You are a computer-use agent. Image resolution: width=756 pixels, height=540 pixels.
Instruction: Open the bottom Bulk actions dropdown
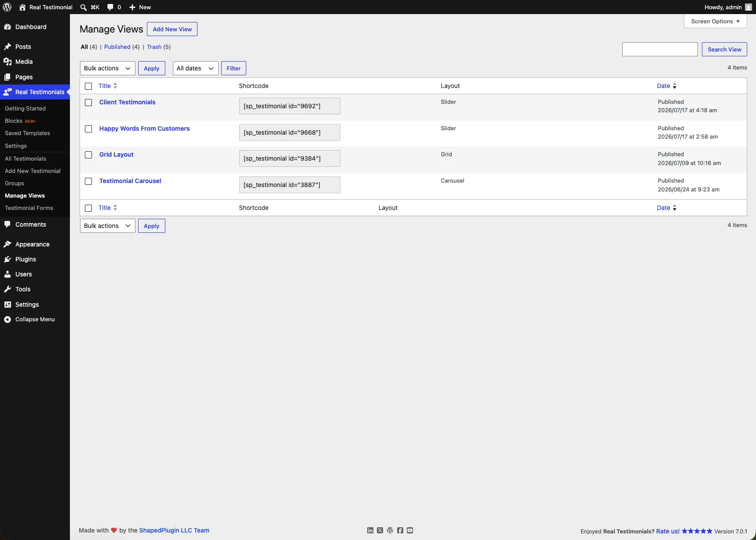point(108,226)
